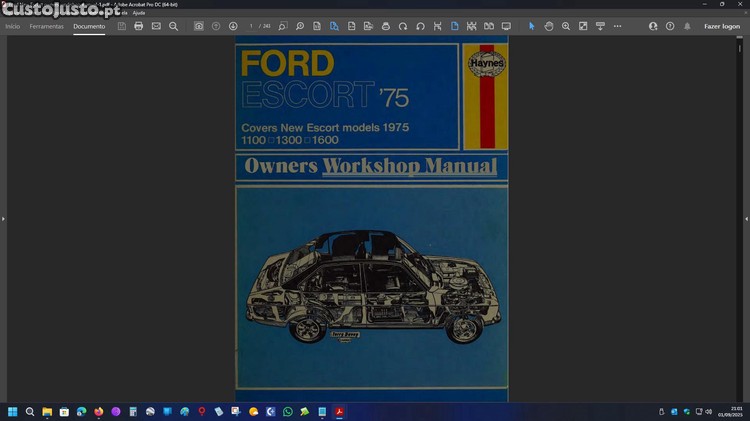Viewport: 750px width, 421px height.
Task: Click the page number input field
Action: pos(252,26)
